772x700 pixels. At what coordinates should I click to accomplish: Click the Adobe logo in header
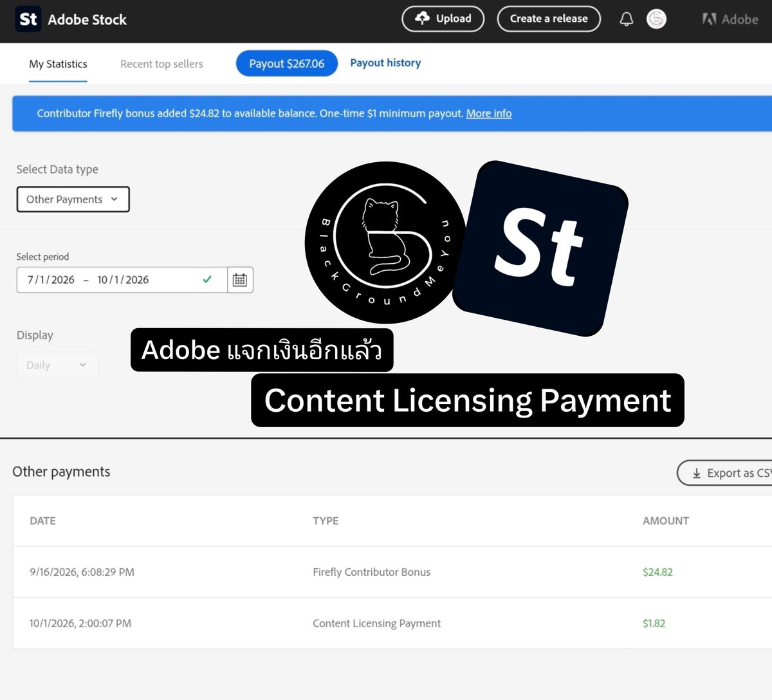click(x=730, y=19)
